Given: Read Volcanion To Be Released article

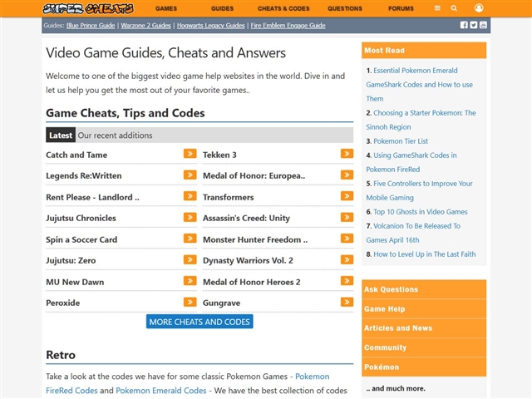Looking at the screenshot, I should pos(413,233).
